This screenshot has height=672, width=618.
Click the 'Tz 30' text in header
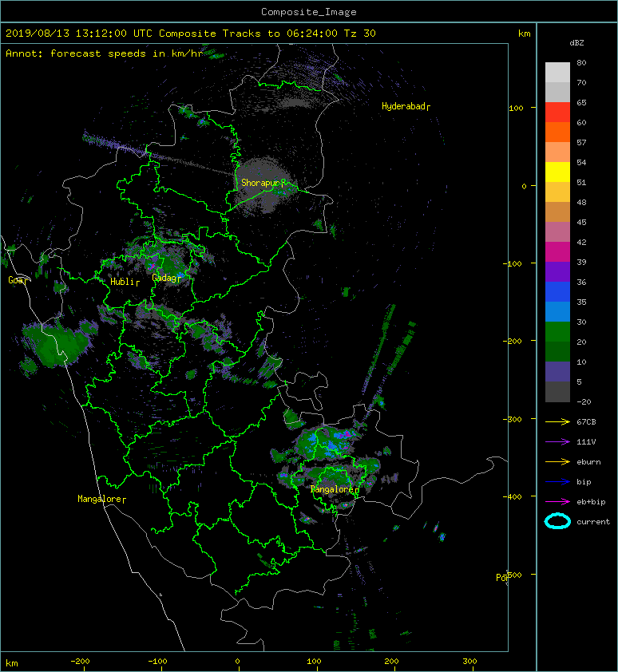[x=360, y=34]
